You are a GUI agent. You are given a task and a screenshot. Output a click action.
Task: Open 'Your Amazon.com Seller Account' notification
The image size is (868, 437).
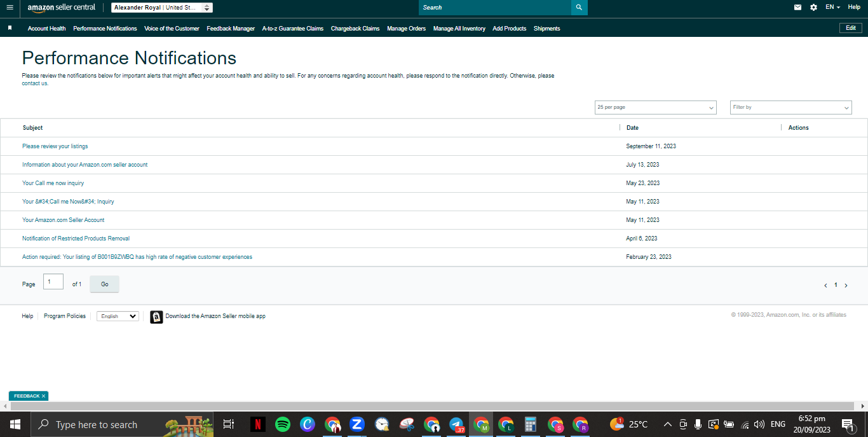click(x=64, y=220)
